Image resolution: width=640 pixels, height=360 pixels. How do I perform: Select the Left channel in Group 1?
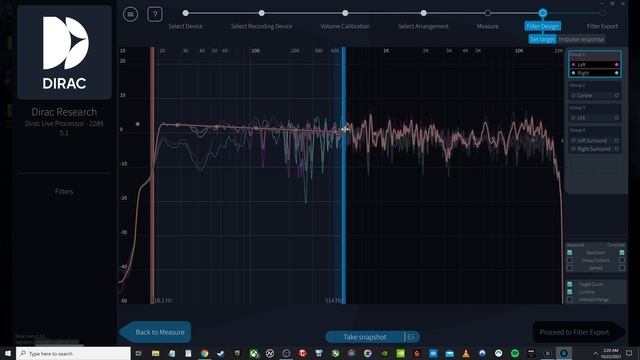point(595,64)
